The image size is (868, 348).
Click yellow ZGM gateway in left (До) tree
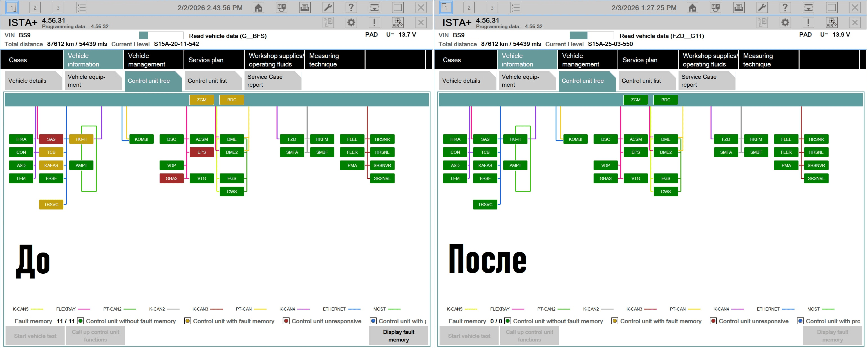click(202, 100)
